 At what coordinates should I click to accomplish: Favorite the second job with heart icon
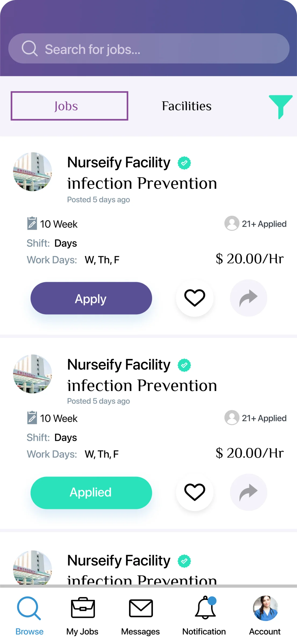(x=195, y=492)
